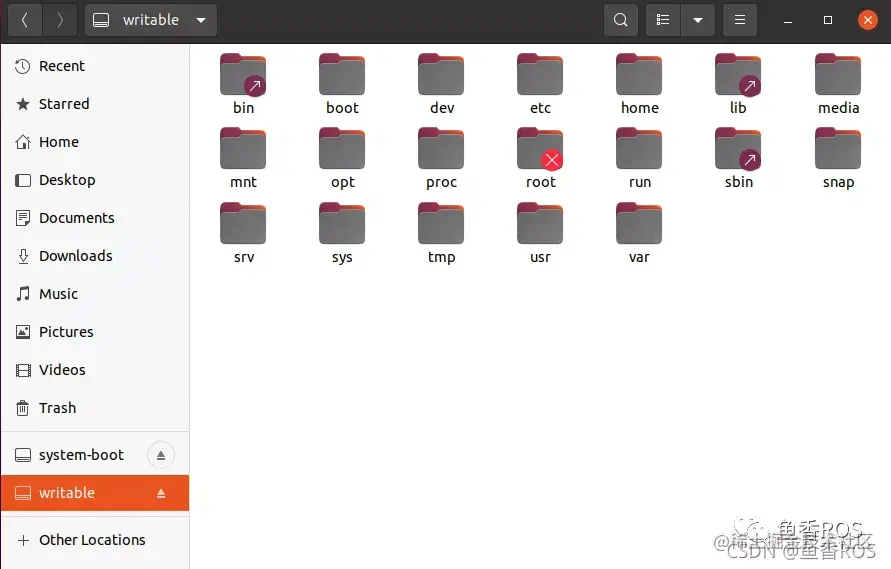Open Recent in sidebar

(x=95, y=66)
